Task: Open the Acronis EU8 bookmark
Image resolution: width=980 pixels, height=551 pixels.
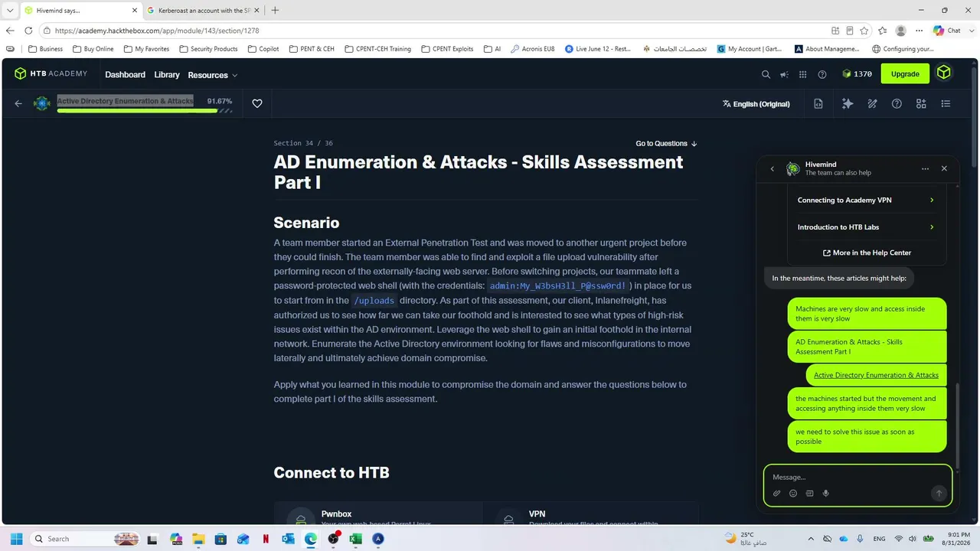Action: coord(532,49)
